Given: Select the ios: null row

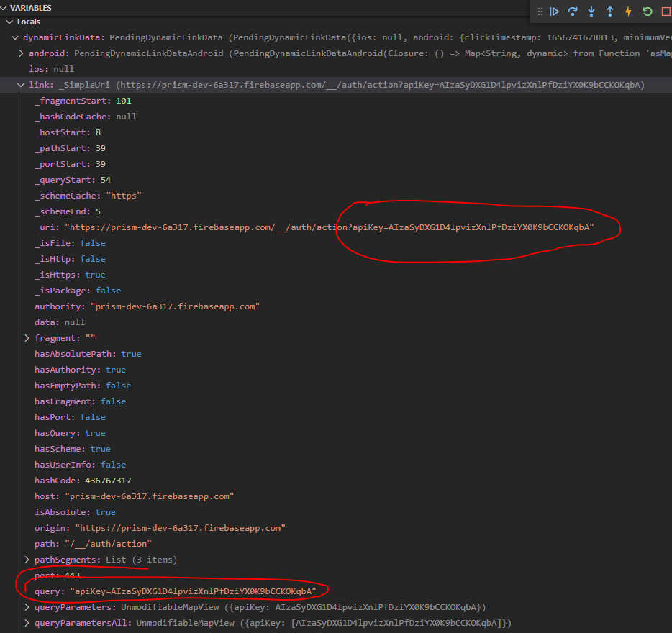Looking at the screenshot, I should [x=336, y=69].
